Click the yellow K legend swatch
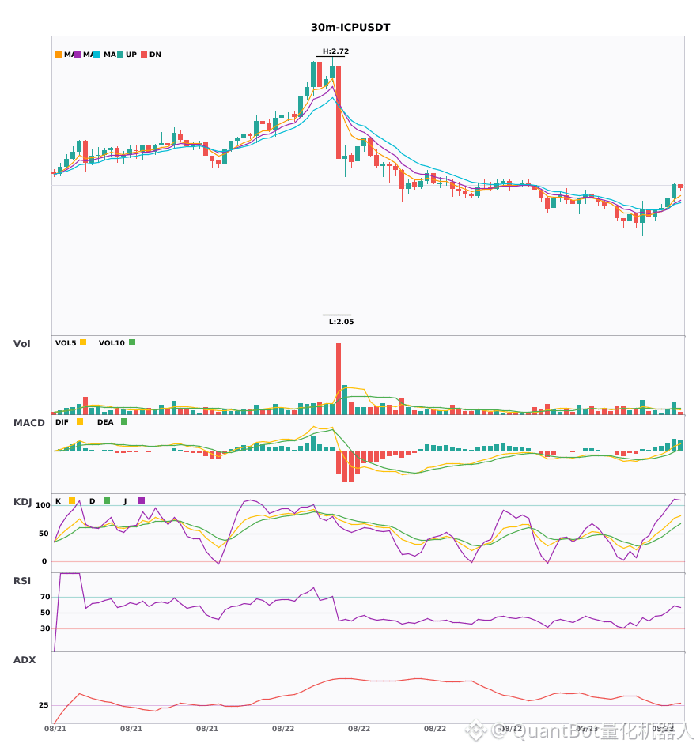Screen dimensions: 700x751 click(72, 500)
